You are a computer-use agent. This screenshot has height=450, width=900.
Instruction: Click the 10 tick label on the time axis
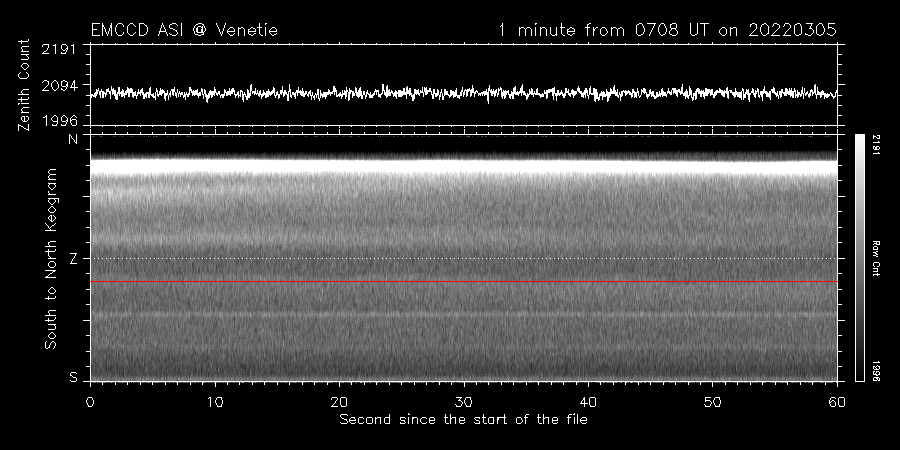tap(215, 402)
